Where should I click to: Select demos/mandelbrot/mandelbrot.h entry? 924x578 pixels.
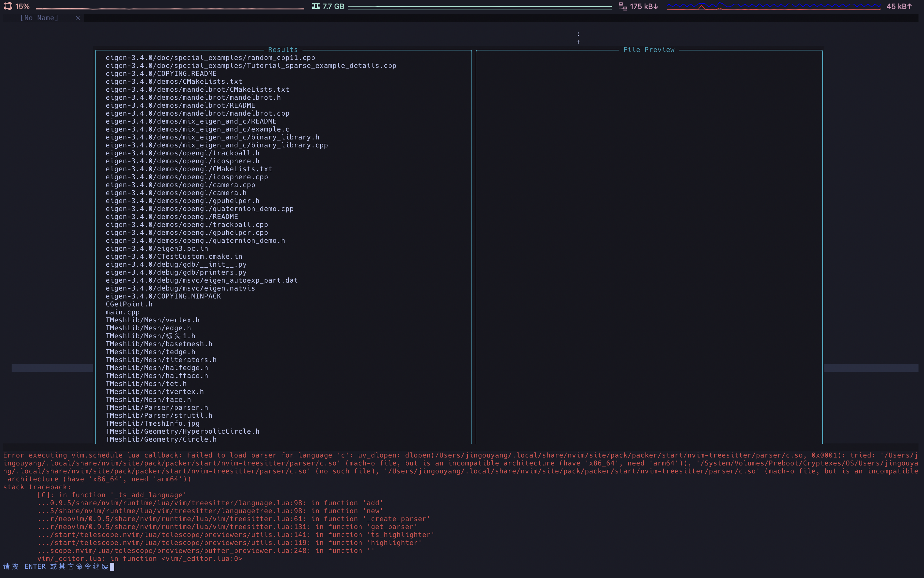[193, 98]
